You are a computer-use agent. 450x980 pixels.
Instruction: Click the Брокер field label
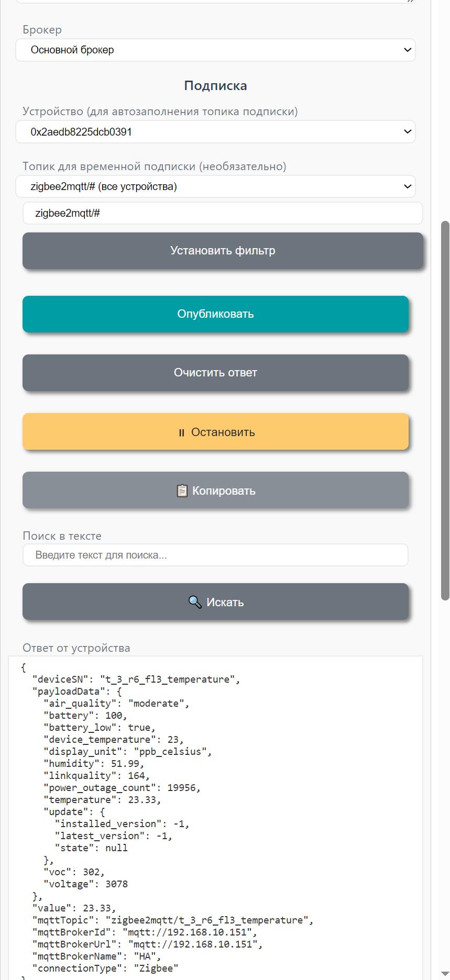click(42, 30)
